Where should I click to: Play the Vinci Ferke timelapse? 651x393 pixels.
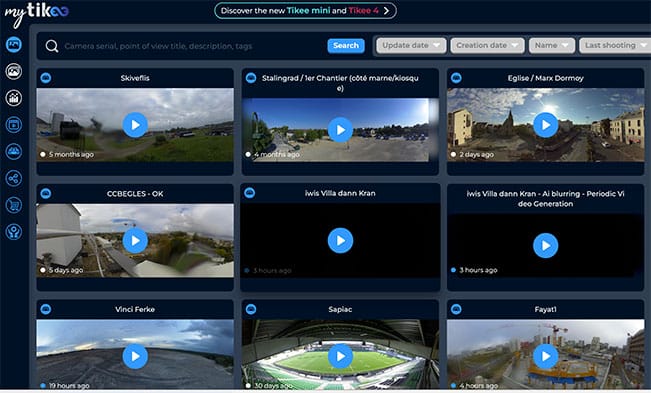pos(135,356)
